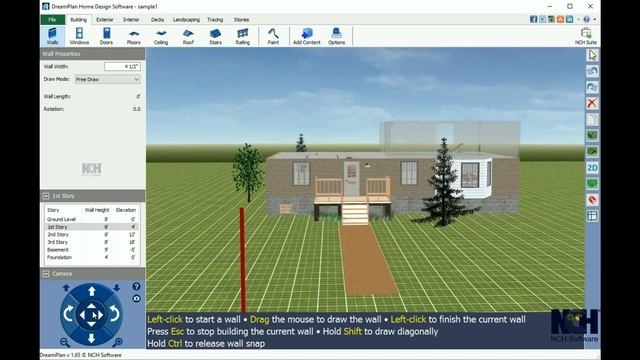640x360 pixels.
Task: Click the Wall Width input field
Action: click(x=122, y=66)
